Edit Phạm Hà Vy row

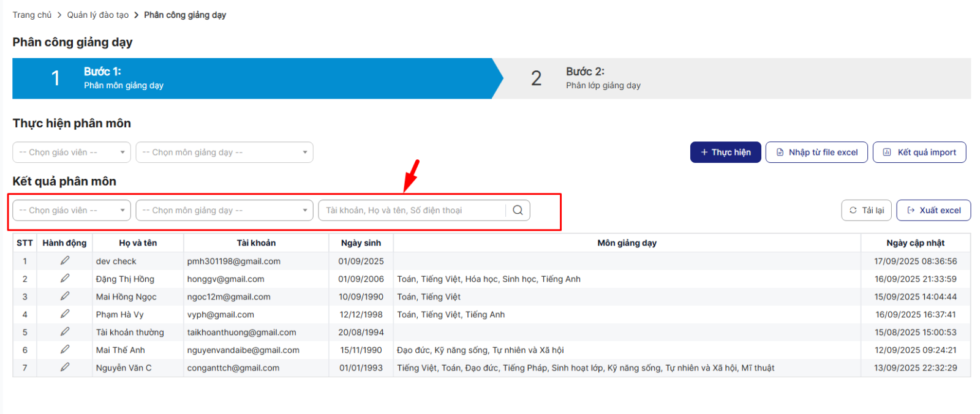pyautogui.click(x=64, y=314)
